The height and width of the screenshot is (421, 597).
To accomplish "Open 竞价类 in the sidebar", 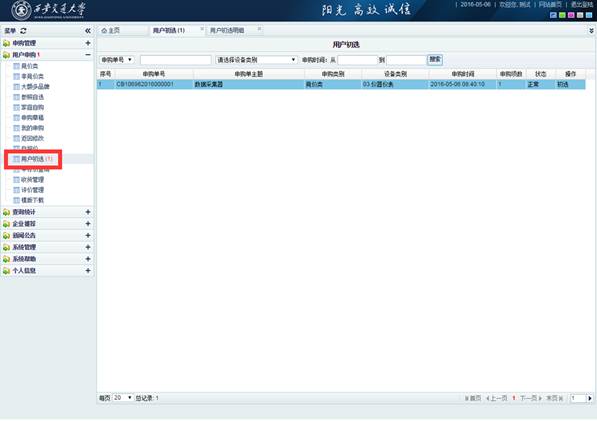I will pyautogui.click(x=29, y=66).
